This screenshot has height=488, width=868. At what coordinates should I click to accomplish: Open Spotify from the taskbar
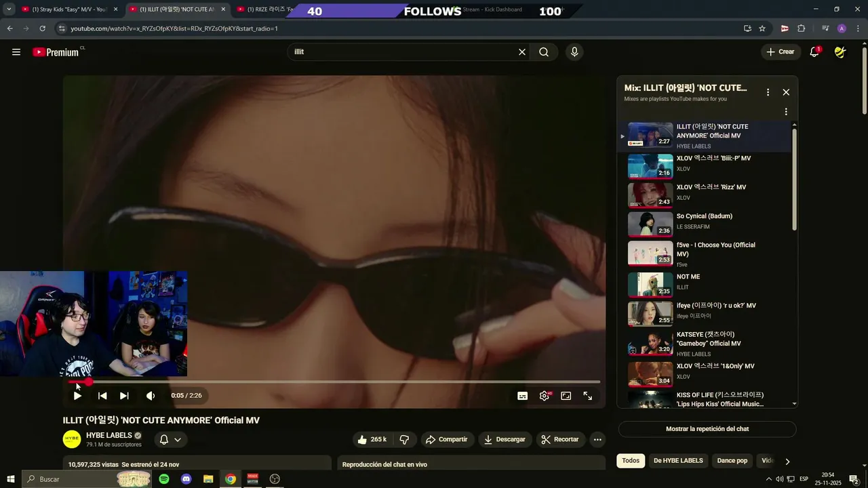[164, 479]
